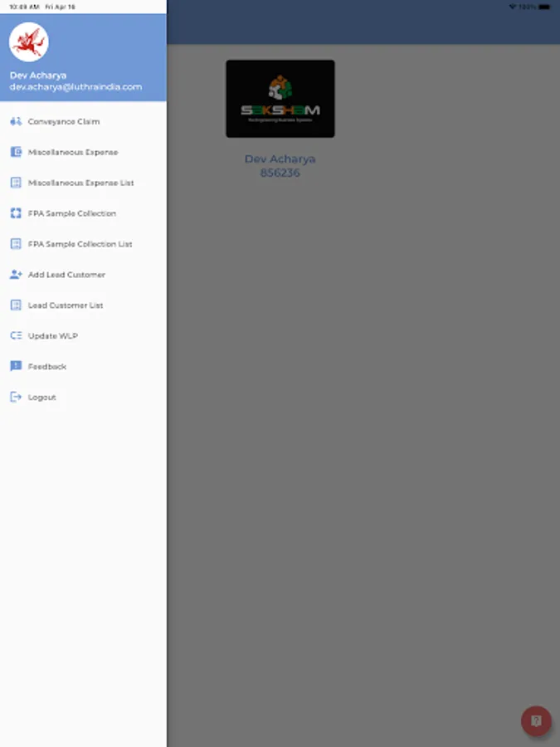Click the dev.acharya@luthraindia.com email text
This screenshot has height=747, width=560.
(75, 86)
